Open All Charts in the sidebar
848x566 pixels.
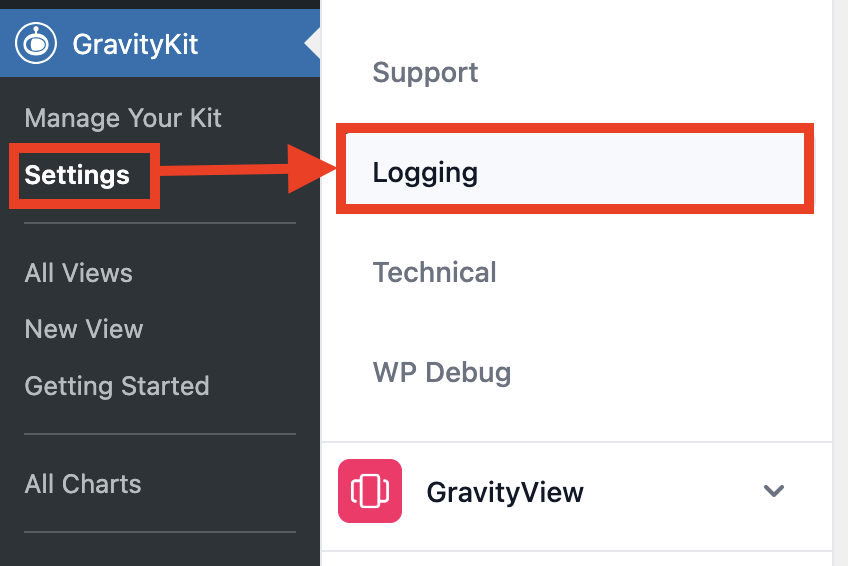(x=83, y=484)
